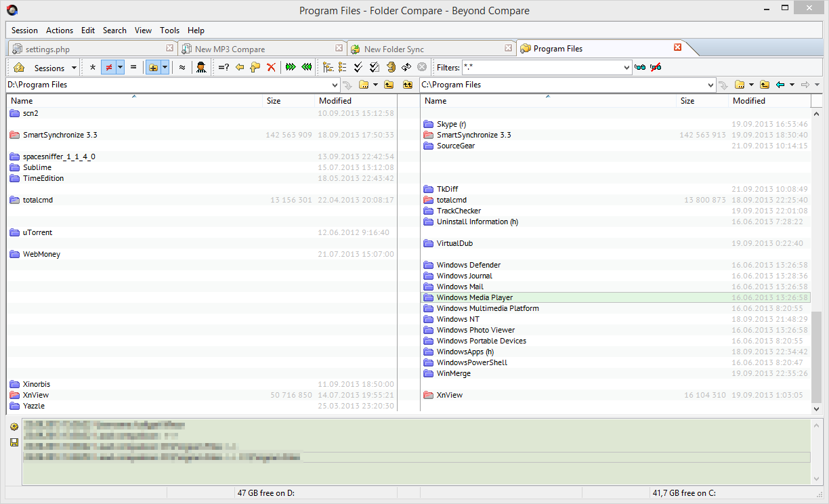This screenshot has width=829, height=504.
Task: Sort right pane by Modified column
Action: 770,101
